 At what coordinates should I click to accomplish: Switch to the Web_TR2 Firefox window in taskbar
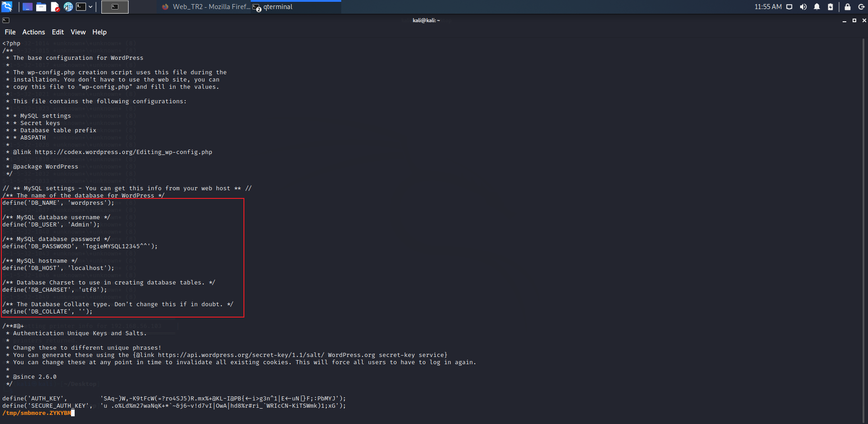coord(206,7)
